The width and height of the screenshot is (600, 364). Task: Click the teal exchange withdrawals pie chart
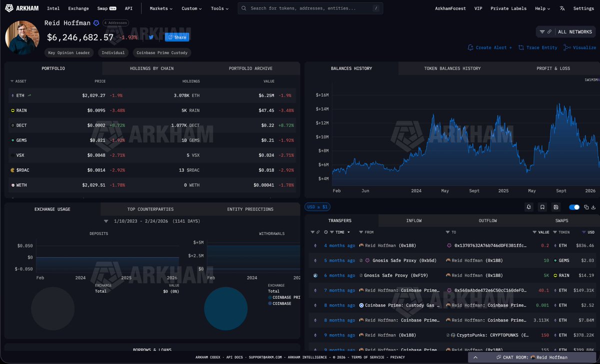[226, 309]
